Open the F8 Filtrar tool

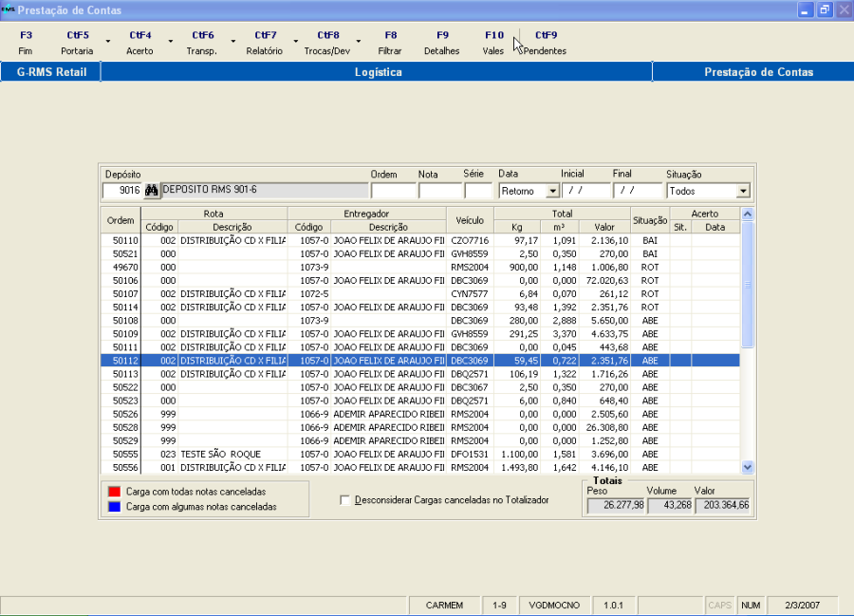(390, 43)
